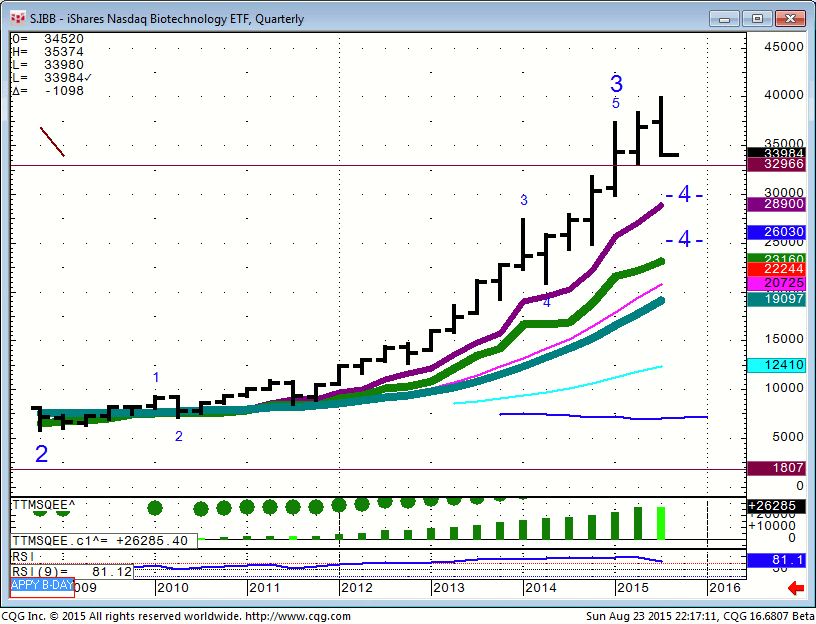Click the 2015 time axis label
816x624 pixels.
point(633,588)
